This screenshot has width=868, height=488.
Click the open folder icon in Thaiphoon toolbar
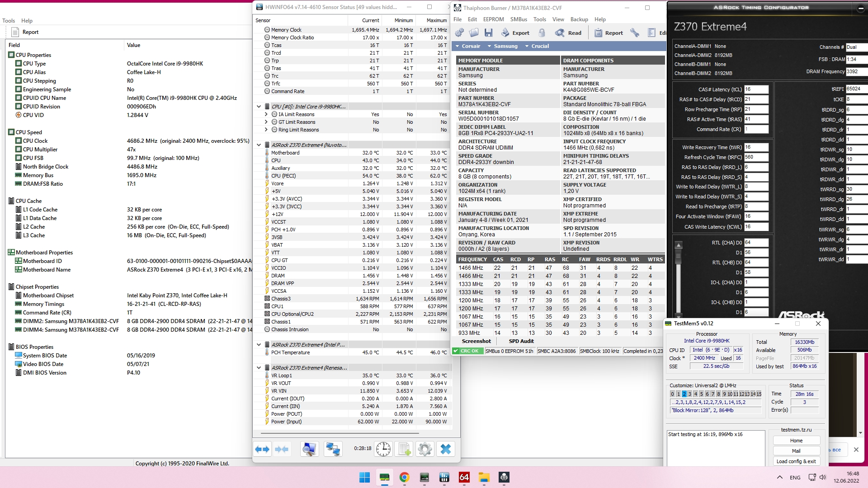[474, 33]
